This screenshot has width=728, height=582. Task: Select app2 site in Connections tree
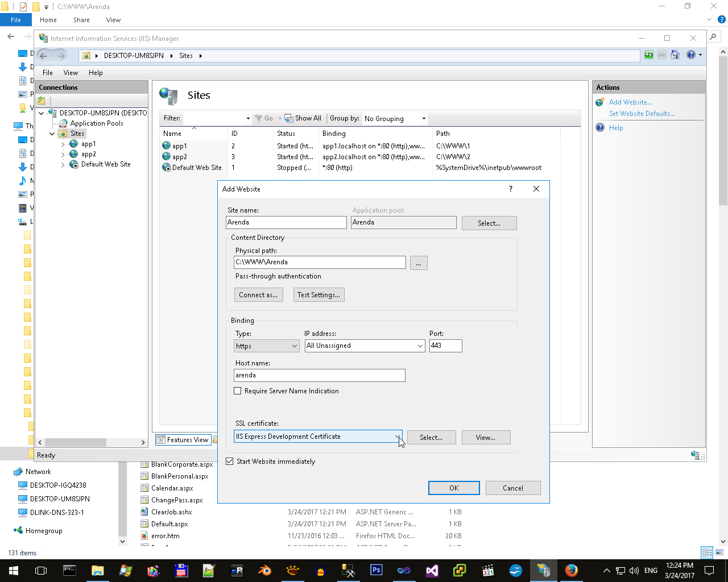(88, 154)
